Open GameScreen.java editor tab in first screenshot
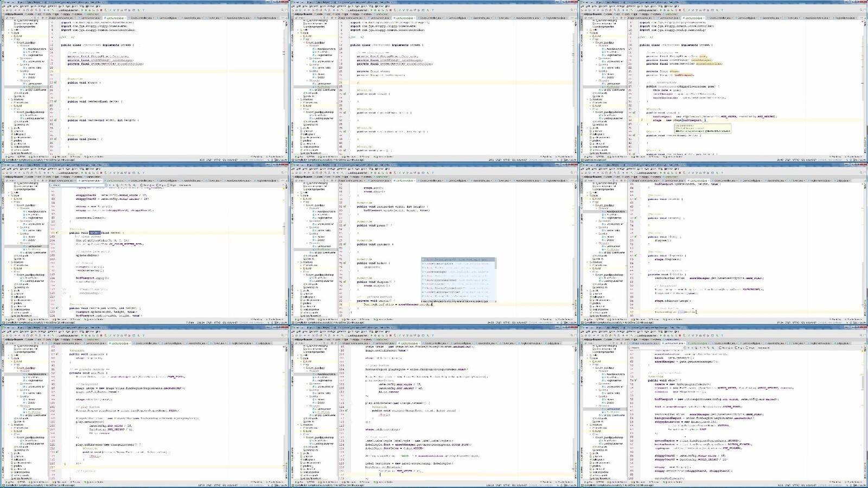Image resolution: width=868 pixels, height=488 pixels. point(90,18)
